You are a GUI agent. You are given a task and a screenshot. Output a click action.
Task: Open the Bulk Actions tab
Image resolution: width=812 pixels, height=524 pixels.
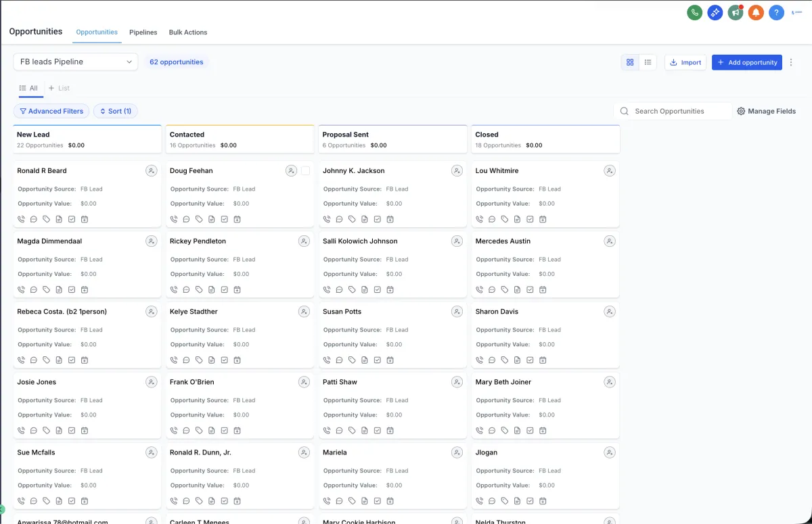click(x=188, y=32)
